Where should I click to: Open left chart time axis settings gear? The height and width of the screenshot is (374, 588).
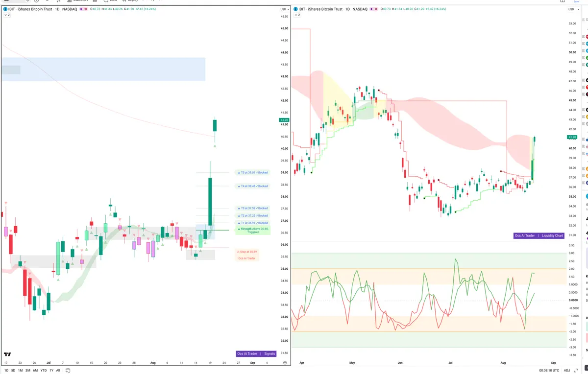tap(285, 362)
